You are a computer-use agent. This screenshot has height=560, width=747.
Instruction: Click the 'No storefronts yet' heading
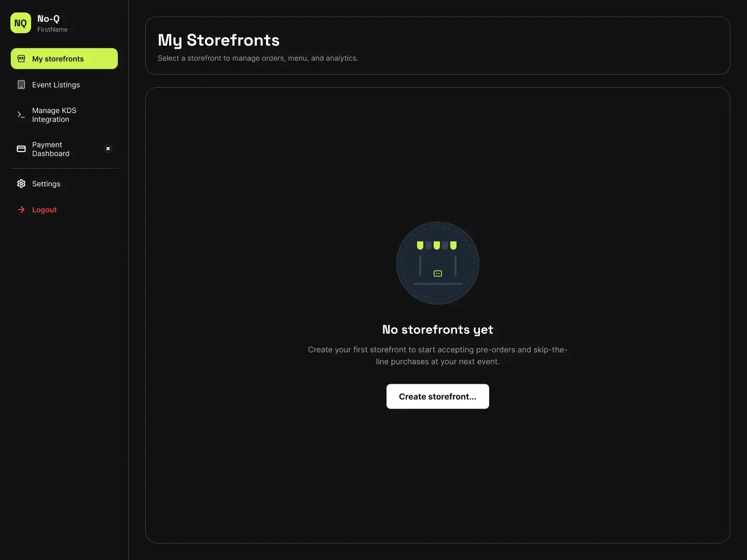point(438,330)
